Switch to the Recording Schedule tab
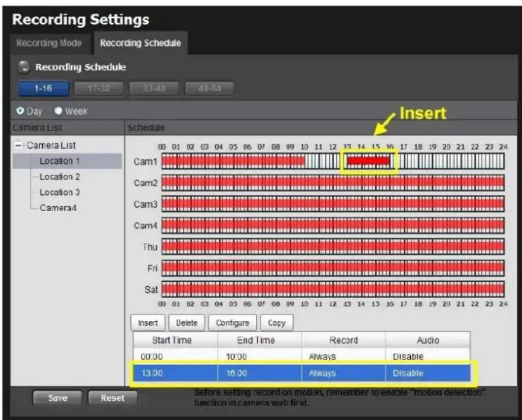This screenshot has height=420, width=522. tap(140, 43)
